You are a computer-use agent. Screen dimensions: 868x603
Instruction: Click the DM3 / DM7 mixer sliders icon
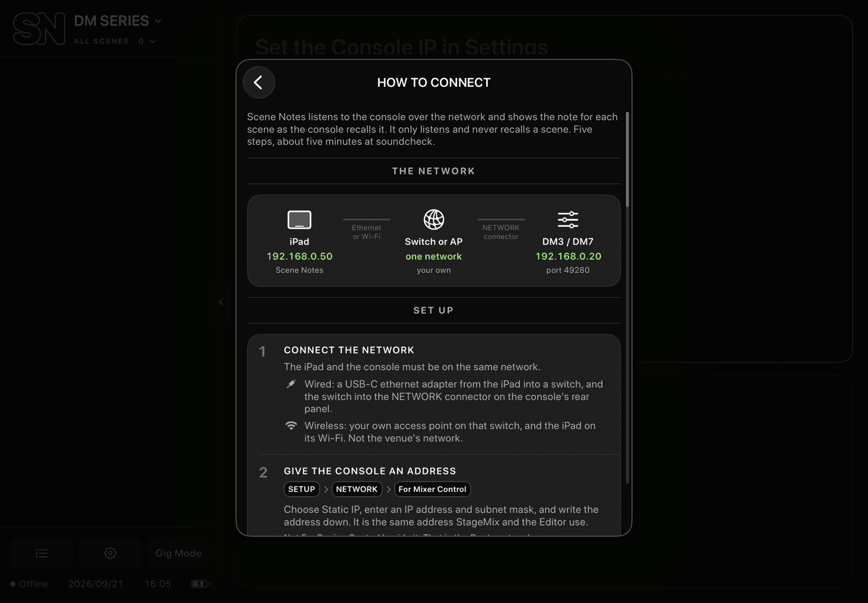[x=568, y=220]
